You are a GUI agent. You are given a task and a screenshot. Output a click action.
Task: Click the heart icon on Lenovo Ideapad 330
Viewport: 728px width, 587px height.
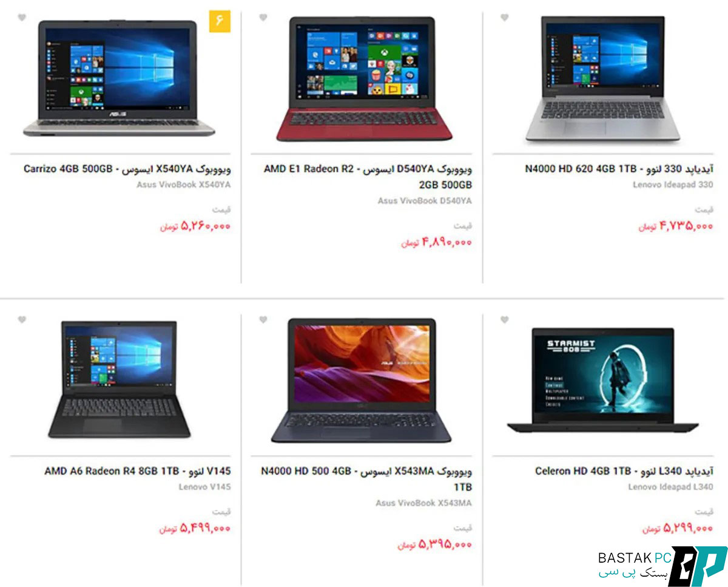pyautogui.click(x=504, y=18)
